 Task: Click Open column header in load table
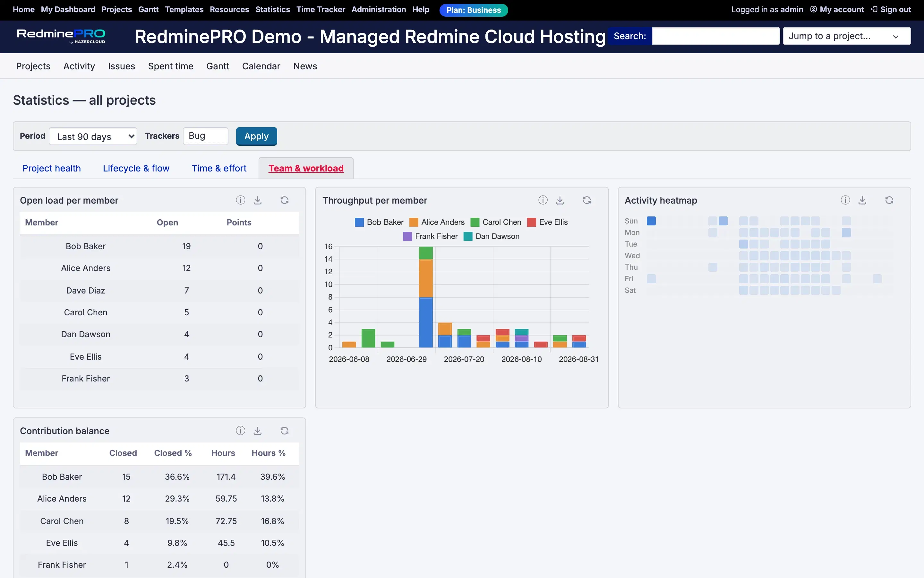tap(167, 223)
